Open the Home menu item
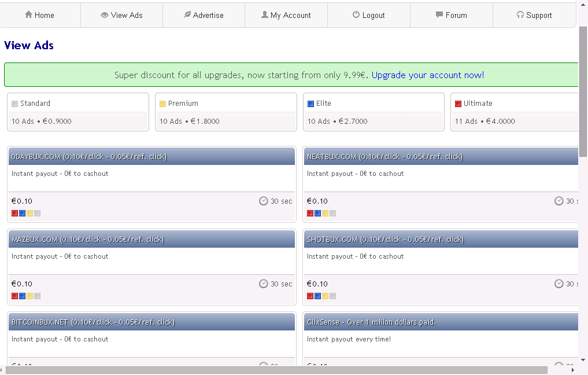 pyautogui.click(x=40, y=15)
